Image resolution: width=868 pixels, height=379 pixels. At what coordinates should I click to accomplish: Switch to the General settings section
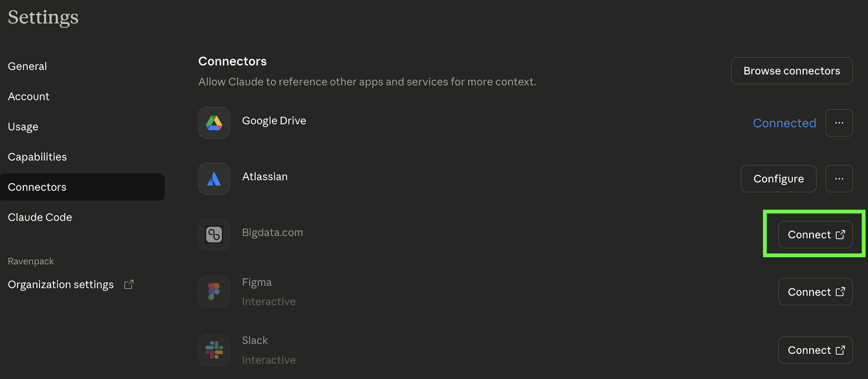point(27,66)
